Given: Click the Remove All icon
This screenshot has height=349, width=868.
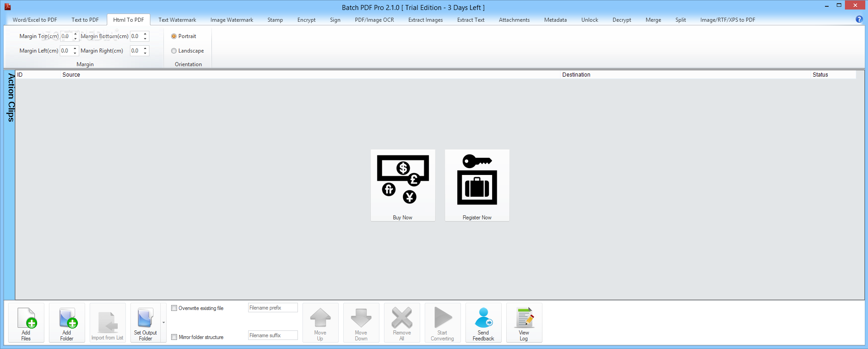Looking at the screenshot, I should 402,318.
